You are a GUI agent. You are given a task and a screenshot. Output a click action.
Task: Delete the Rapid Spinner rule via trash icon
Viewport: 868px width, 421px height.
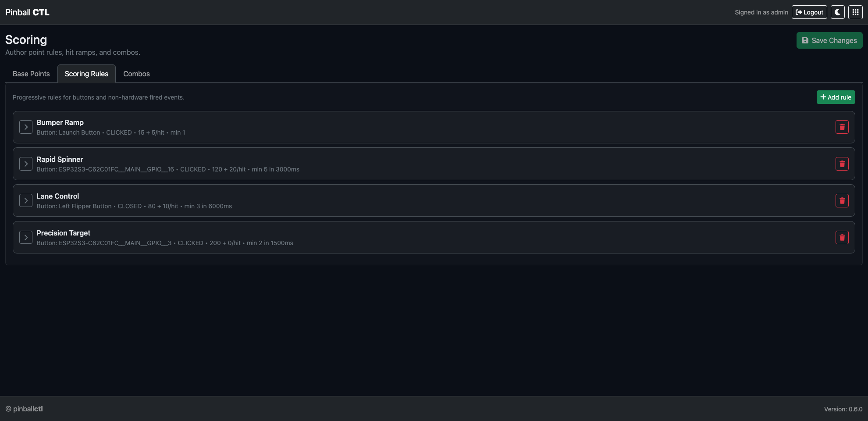841,164
